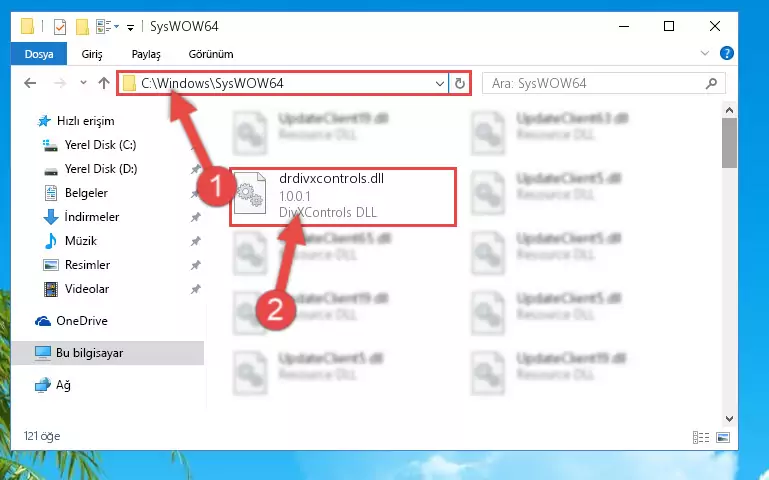
Task: Click the pin icon next to Videolar
Action: point(195,289)
